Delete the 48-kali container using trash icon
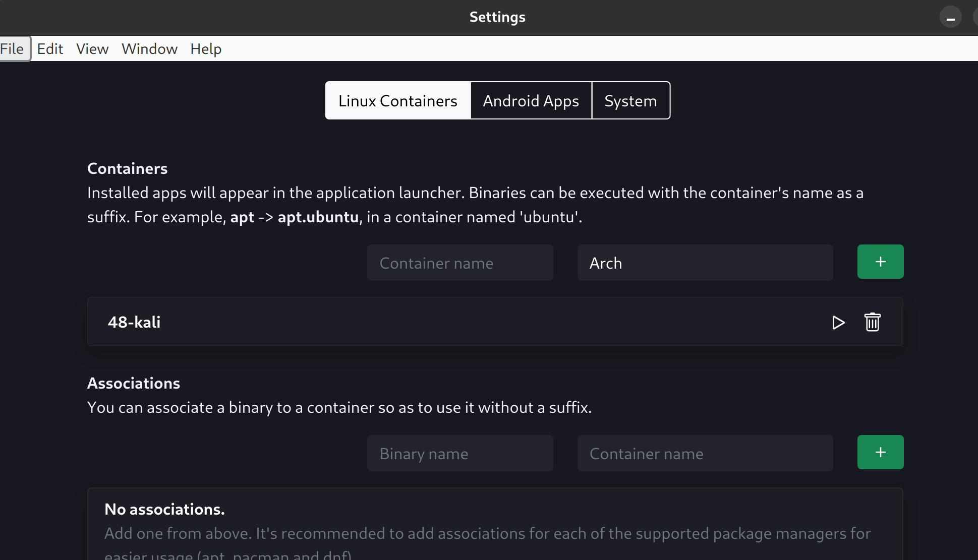 (872, 323)
